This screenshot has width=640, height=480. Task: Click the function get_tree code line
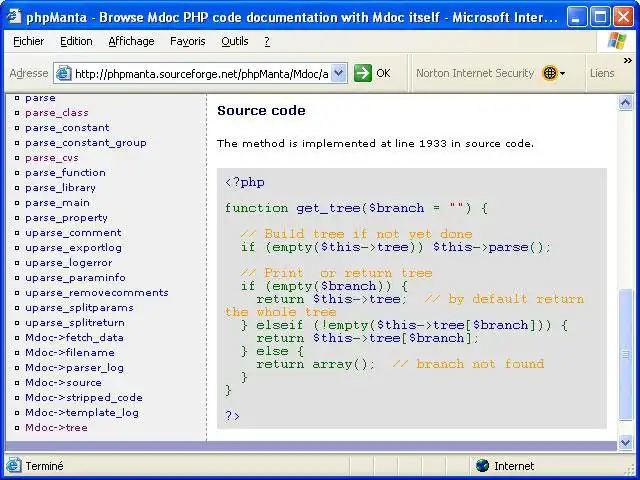pos(356,208)
